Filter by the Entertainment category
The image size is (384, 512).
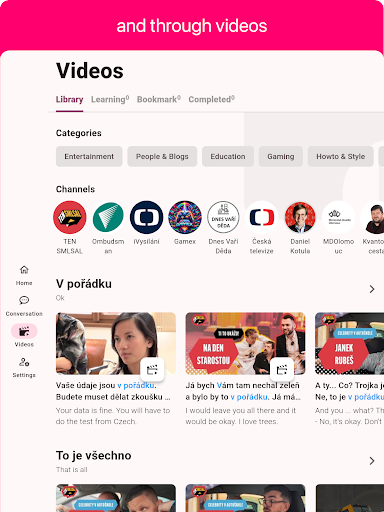point(89,156)
